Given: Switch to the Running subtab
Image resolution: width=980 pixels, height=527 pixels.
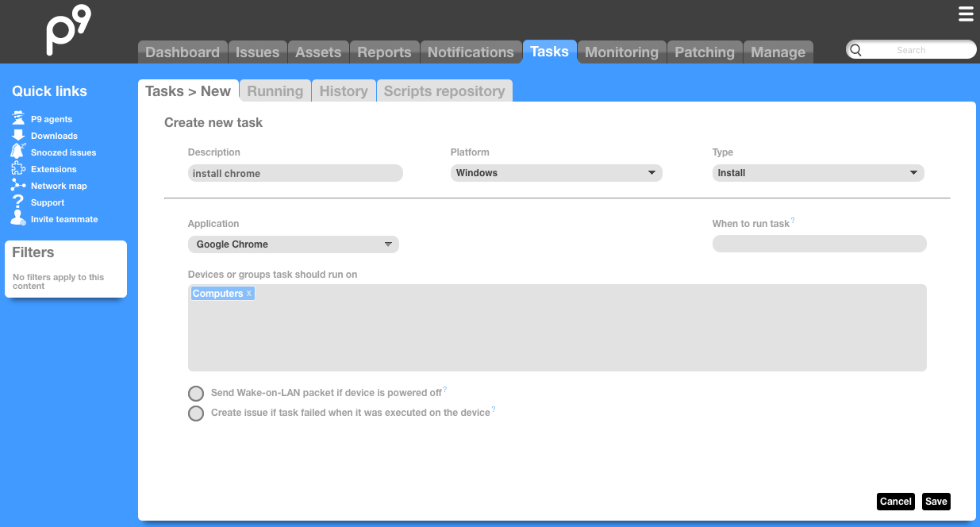Looking at the screenshot, I should pos(275,91).
